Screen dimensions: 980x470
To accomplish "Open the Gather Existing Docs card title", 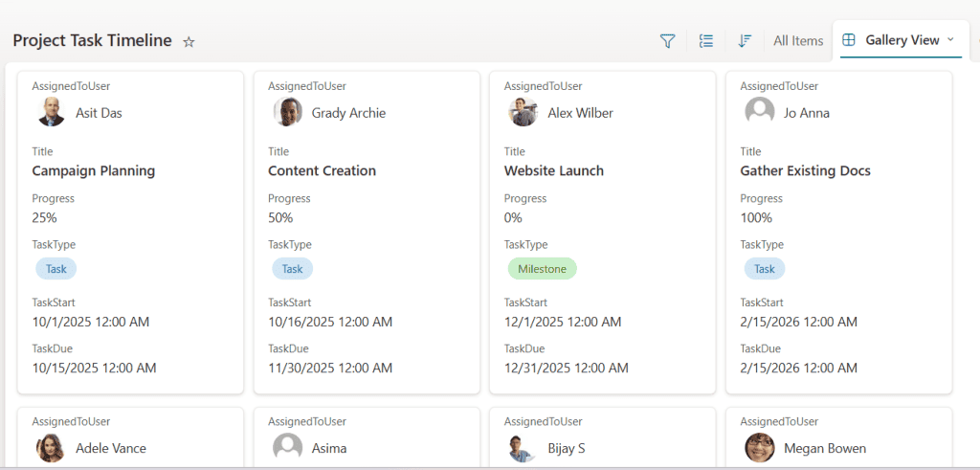I will [805, 170].
